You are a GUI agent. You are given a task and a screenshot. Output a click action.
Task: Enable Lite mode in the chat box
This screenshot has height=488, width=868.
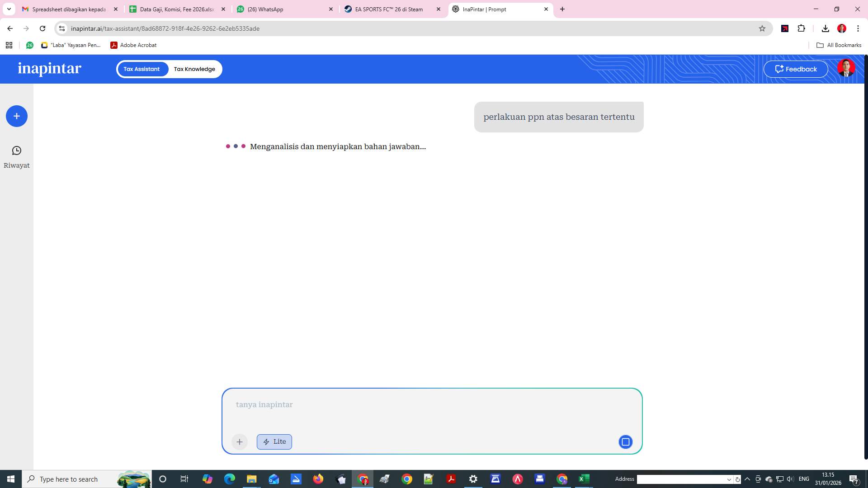coord(274,441)
